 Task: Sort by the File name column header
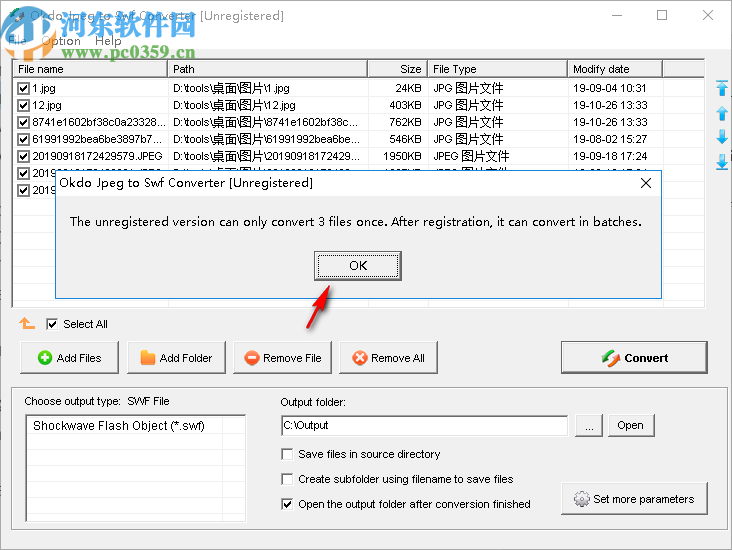tap(90, 69)
